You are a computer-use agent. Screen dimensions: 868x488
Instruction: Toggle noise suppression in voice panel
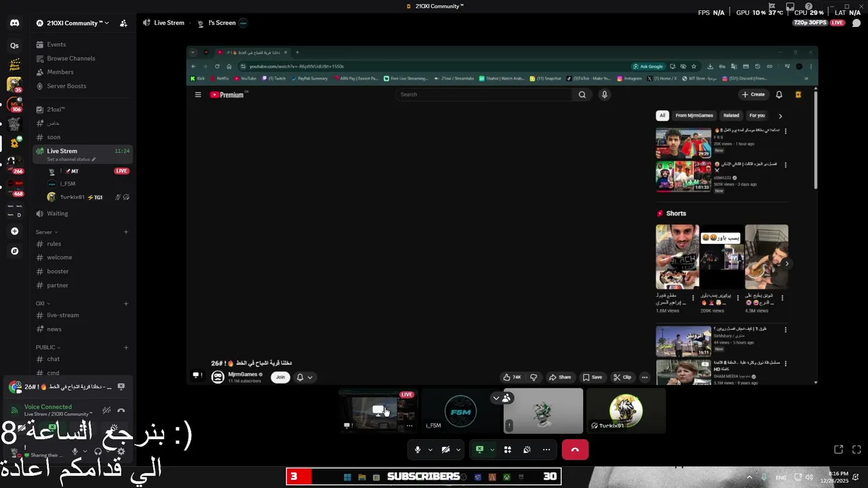pos(106,410)
